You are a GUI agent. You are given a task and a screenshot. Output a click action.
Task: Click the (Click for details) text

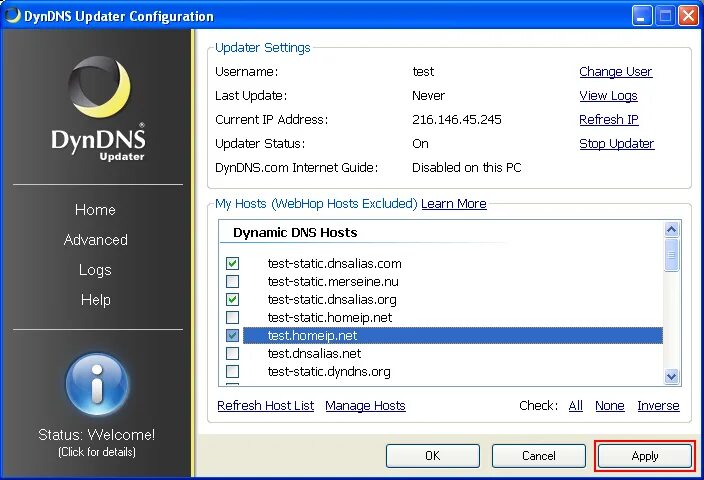pos(97,452)
